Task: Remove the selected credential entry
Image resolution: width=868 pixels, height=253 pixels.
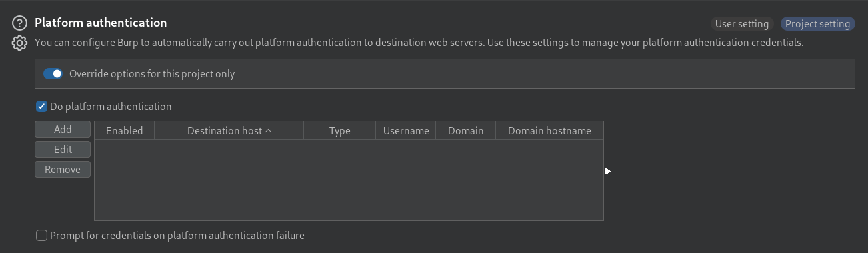Action: coord(63,170)
